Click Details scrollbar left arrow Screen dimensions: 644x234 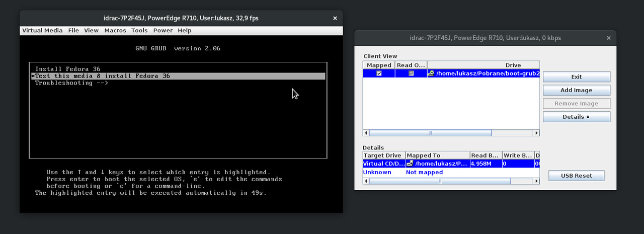coord(366,181)
